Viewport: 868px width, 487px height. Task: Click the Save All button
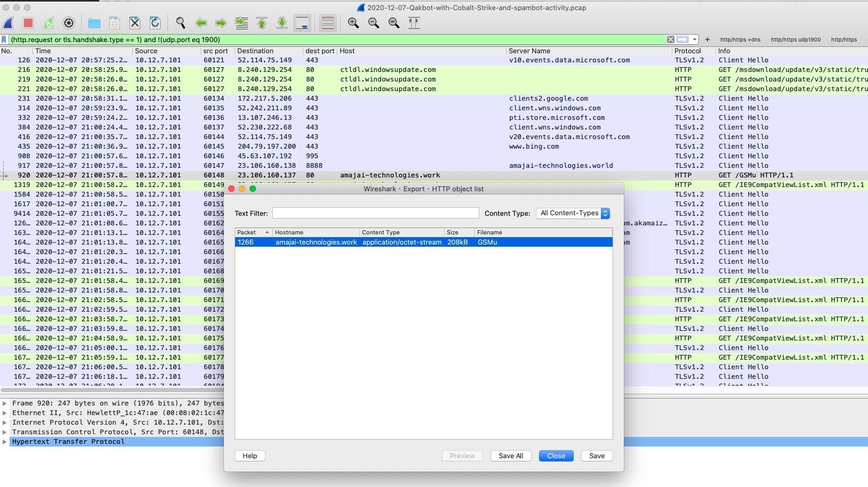click(x=511, y=456)
